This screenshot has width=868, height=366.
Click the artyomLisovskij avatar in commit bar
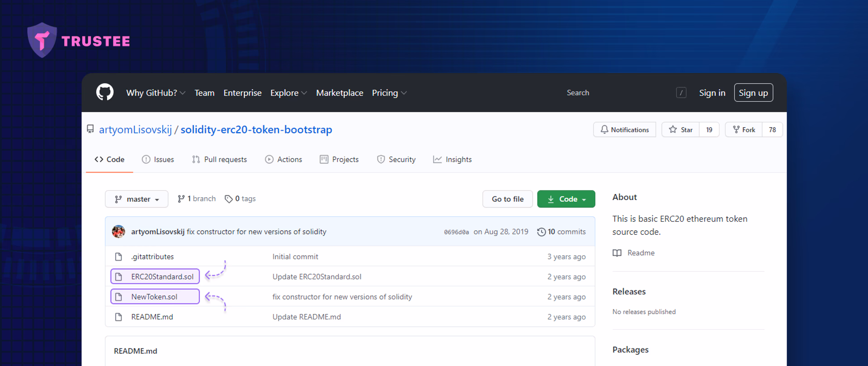pos(118,232)
